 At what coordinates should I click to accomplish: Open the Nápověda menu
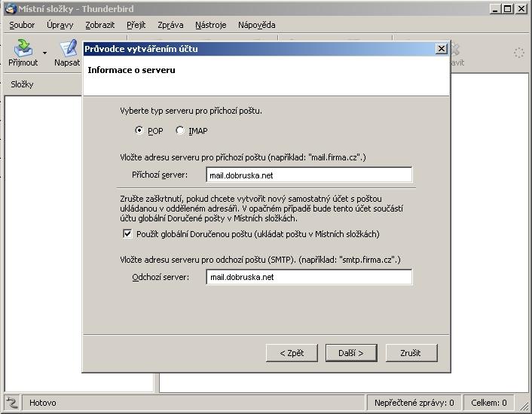click(256, 25)
